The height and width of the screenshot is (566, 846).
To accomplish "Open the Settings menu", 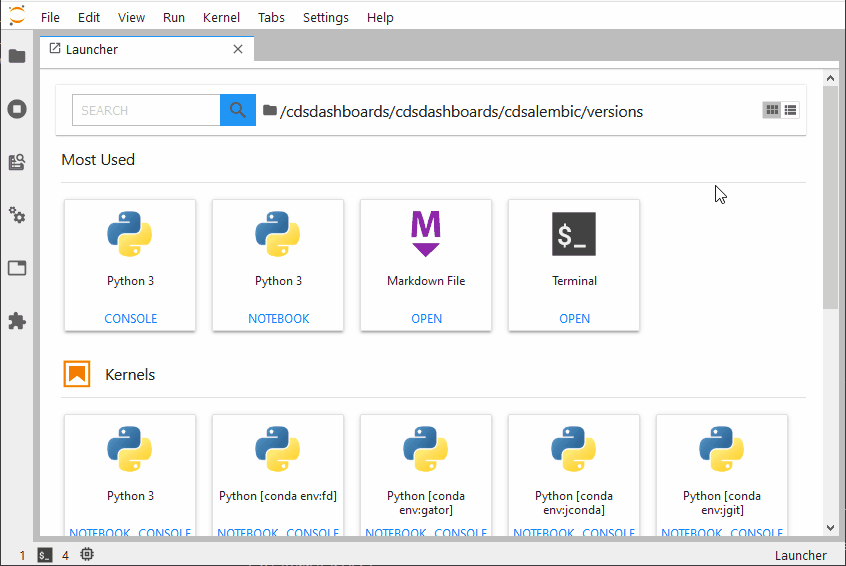I will pos(326,17).
